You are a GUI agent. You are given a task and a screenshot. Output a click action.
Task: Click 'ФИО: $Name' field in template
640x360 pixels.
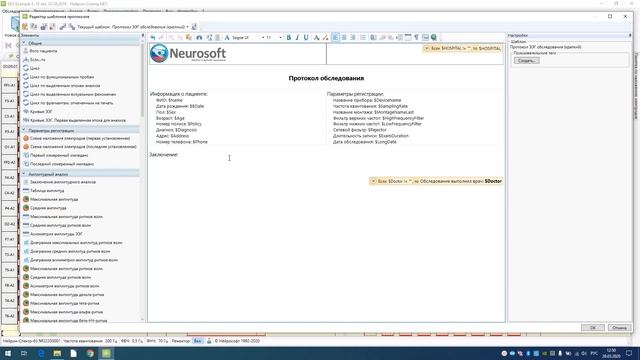pyautogui.click(x=169, y=100)
